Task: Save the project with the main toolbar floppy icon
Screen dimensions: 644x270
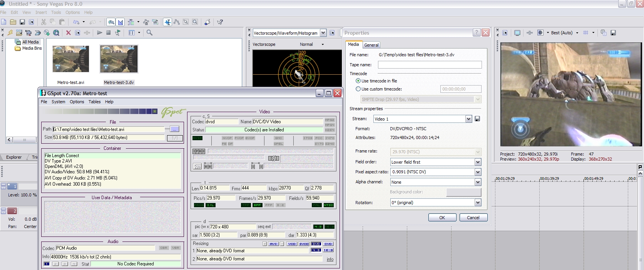Action: click(x=22, y=22)
